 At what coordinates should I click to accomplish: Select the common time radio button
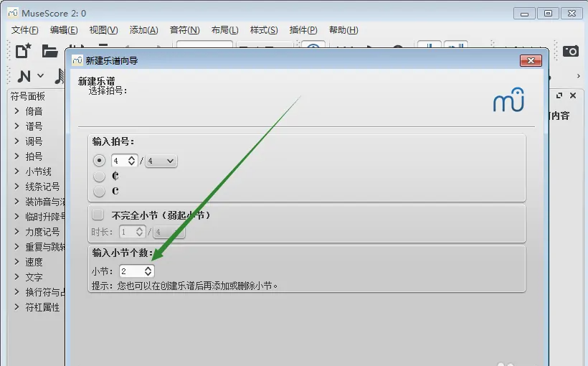click(99, 191)
